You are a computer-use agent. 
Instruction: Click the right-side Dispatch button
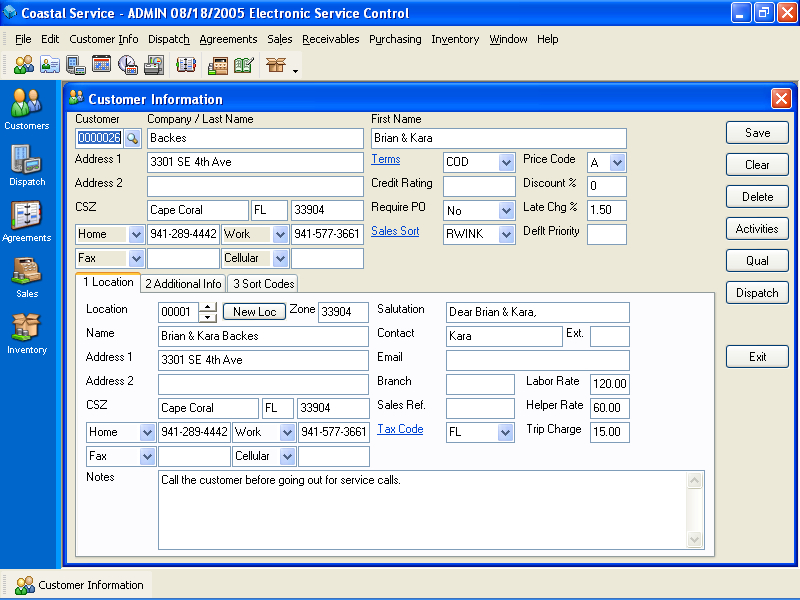(757, 293)
